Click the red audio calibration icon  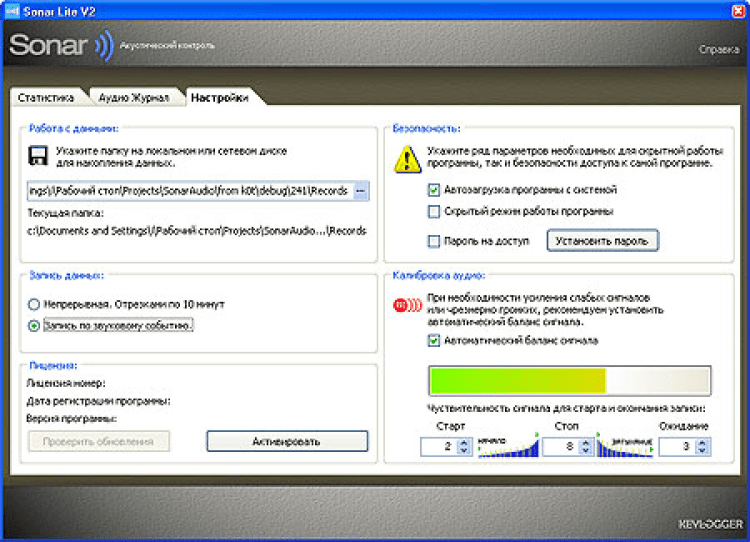tap(407, 305)
